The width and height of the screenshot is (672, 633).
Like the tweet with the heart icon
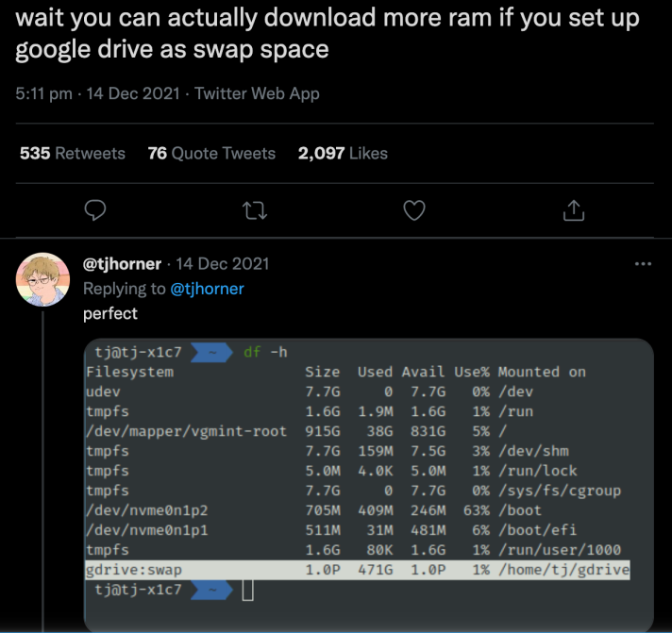pos(414,211)
